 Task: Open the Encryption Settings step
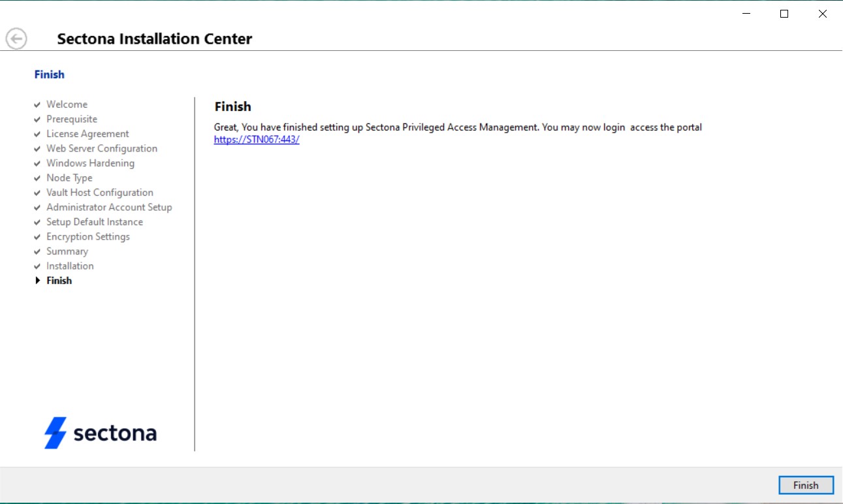point(88,236)
